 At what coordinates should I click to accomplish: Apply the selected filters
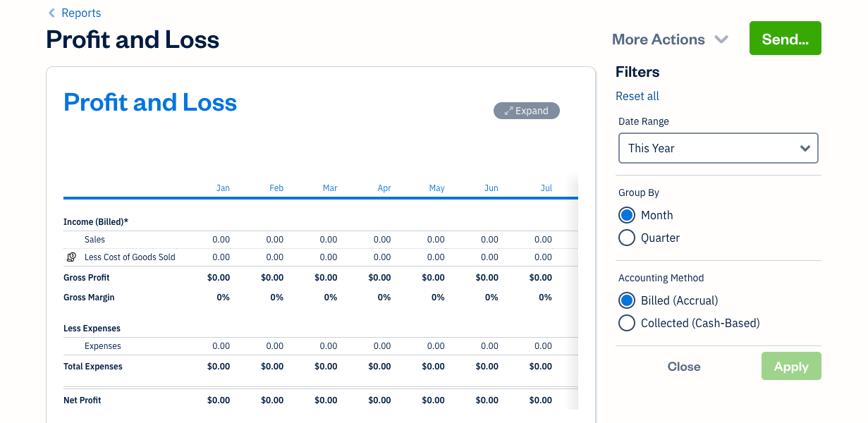(x=791, y=367)
